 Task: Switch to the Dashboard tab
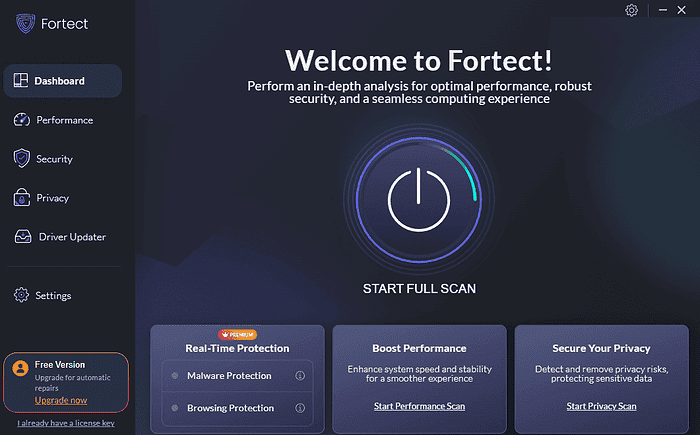point(62,81)
